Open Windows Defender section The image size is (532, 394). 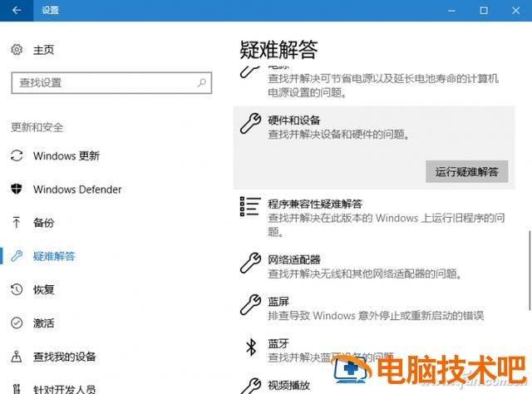[77, 190]
